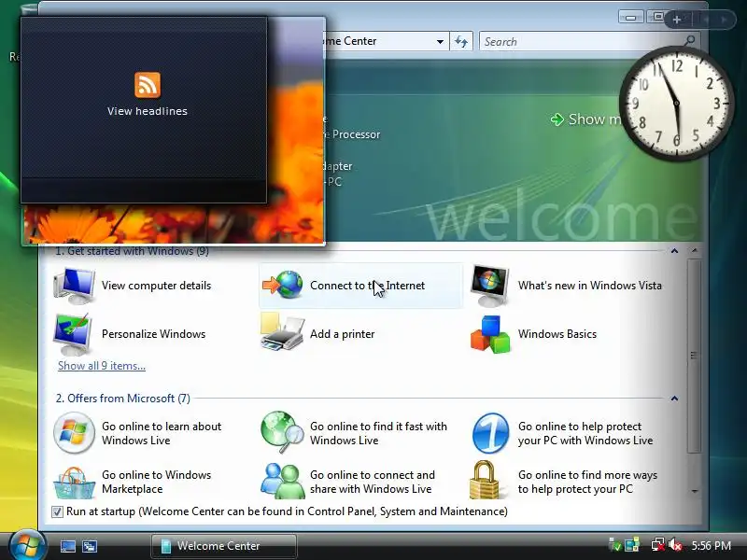Click the RSS feed icon in headlines gadget
Image resolution: width=747 pixels, height=560 pixels.
tap(148, 85)
